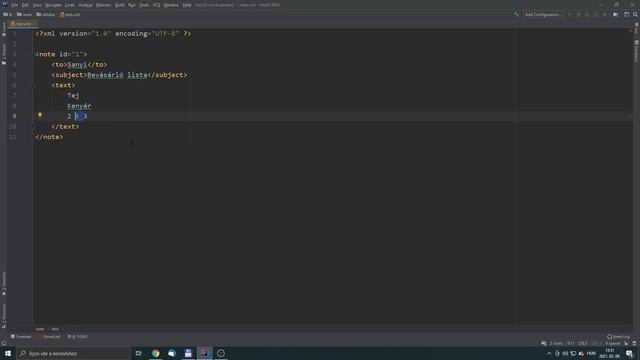The height and width of the screenshot is (360, 640).
Task: Open the Event Log panel
Action: (x=618, y=337)
